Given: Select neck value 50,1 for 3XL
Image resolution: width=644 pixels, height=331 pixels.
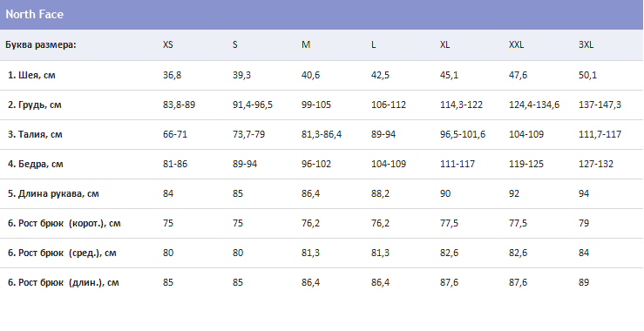Looking at the screenshot, I should click(x=587, y=75).
